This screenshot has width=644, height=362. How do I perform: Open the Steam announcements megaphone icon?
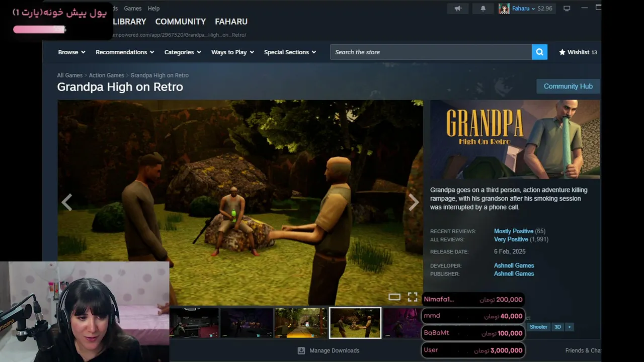(x=458, y=8)
